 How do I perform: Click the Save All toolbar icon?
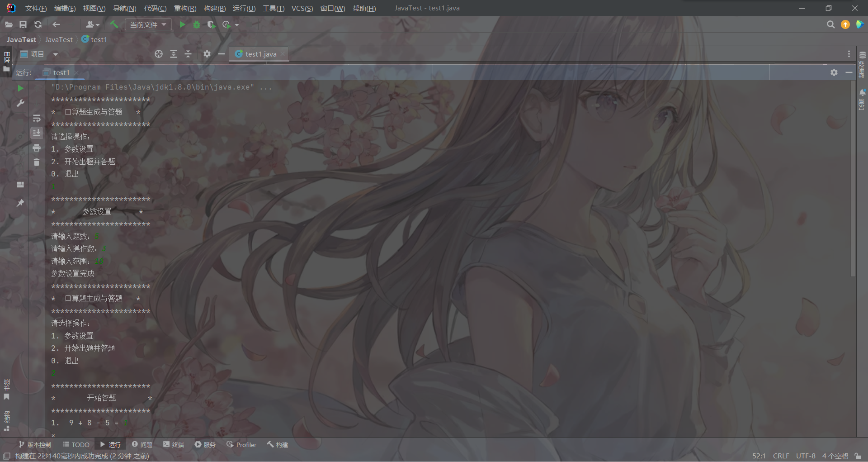[23, 24]
